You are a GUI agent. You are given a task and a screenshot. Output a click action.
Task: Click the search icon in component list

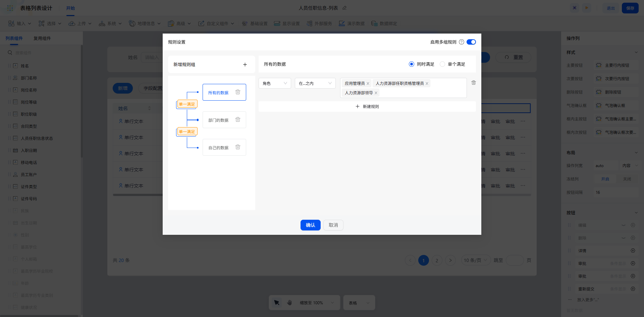pos(10,53)
